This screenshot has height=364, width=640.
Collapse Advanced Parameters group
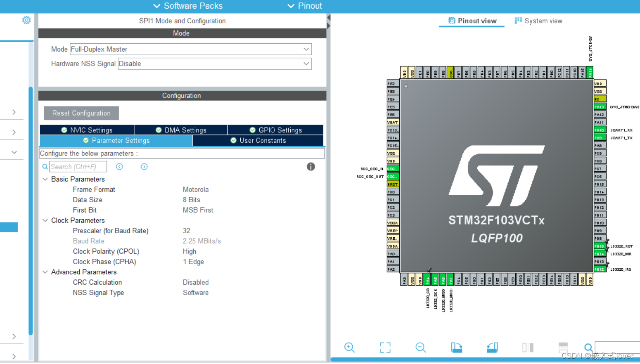point(45,272)
